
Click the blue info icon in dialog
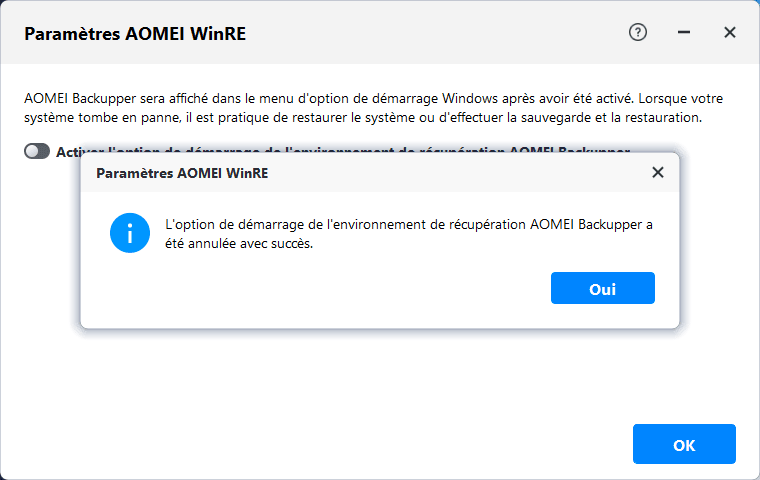[130, 234]
